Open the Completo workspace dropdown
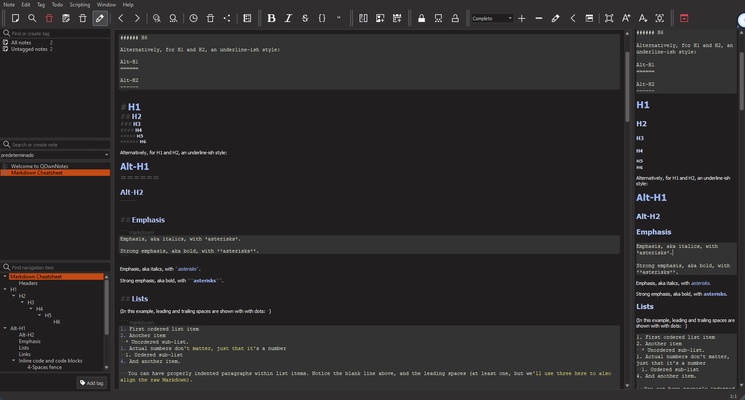 (492, 18)
